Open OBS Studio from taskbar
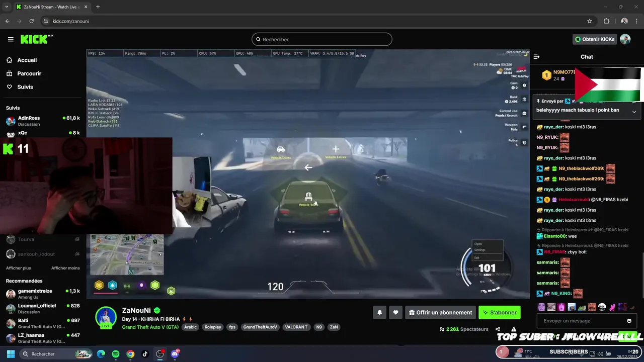This screenshot has height=362, width=644. (x=160, y=354)
